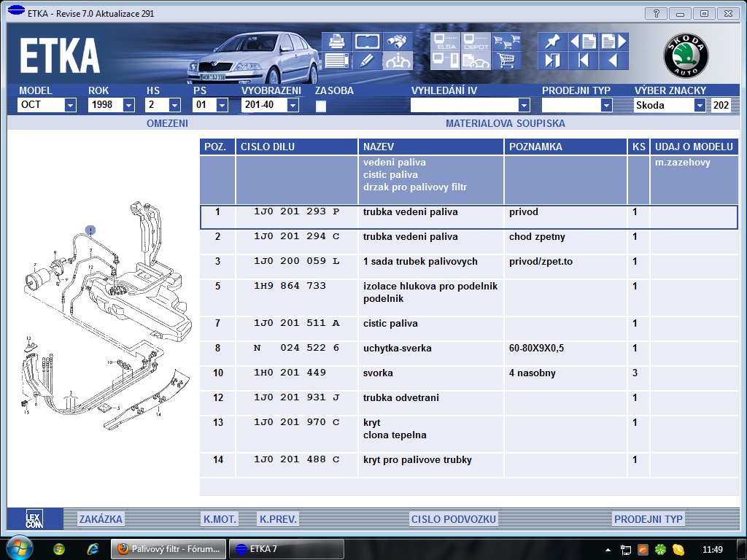Open the ELSA link icon
The height and width of the screenshot is (560, 747).
coord(444,42)
